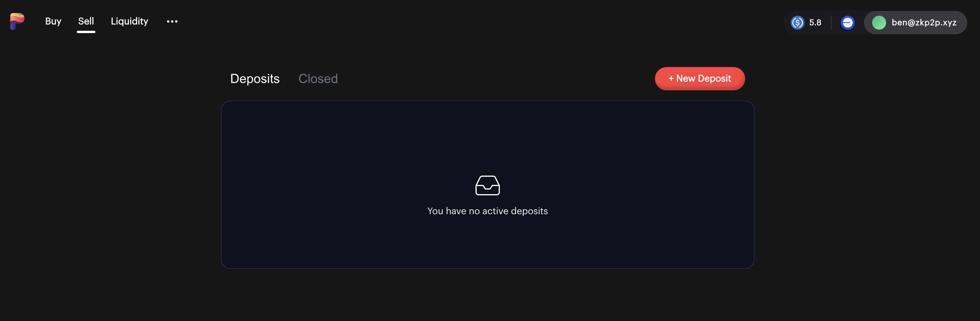Screen dimensions: 980x321
Task: Click the blue Base network icon
Action: tap(847, 22)
